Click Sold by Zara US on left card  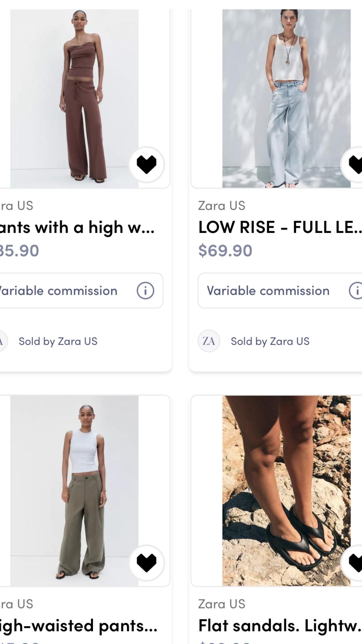58,341
